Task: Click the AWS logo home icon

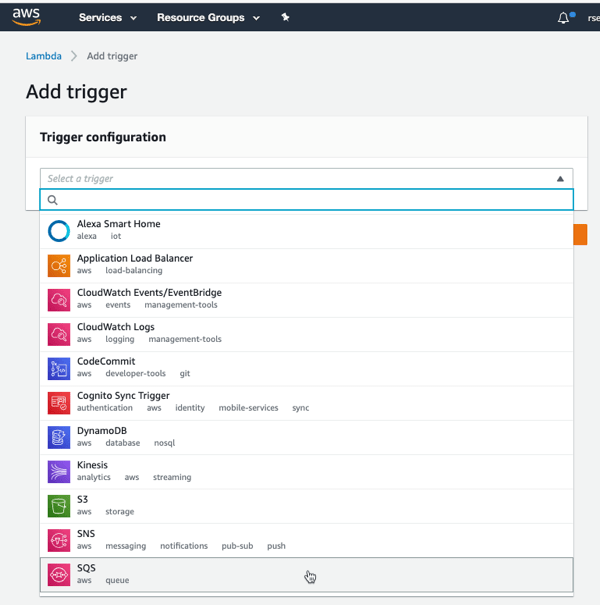Action: pyautogui.click(x=26, y=17)
